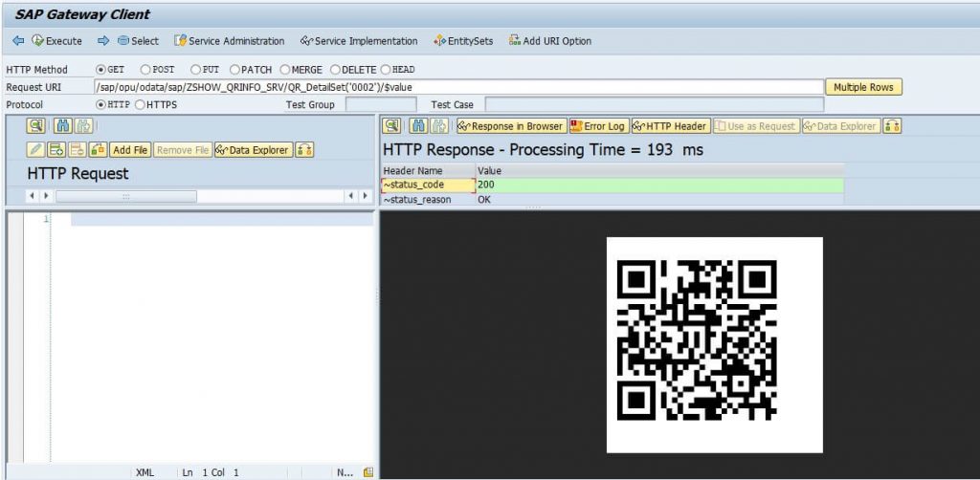Click Add URI Option icon
Image resolution: width=980 pixels, height=480 pixels.
pyautogui.click(x=515, y=40)
